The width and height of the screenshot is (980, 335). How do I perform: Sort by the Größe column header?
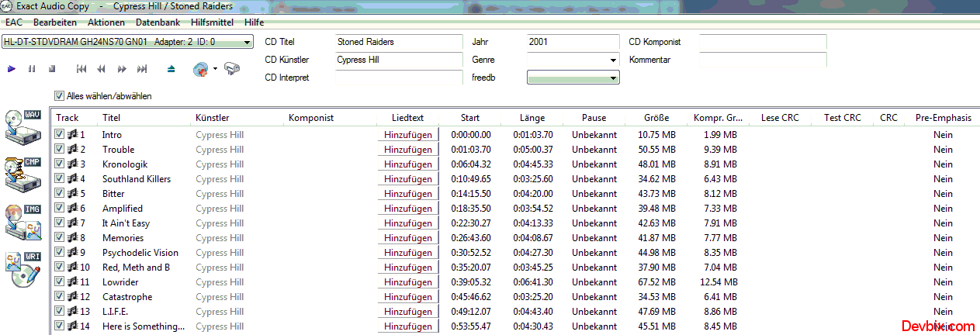coord(656,118)
